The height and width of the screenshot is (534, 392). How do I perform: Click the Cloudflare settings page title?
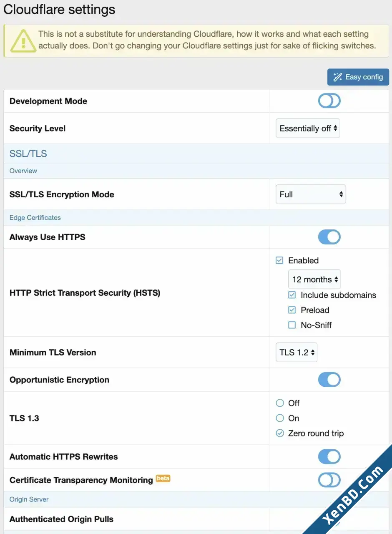point(59,10)
